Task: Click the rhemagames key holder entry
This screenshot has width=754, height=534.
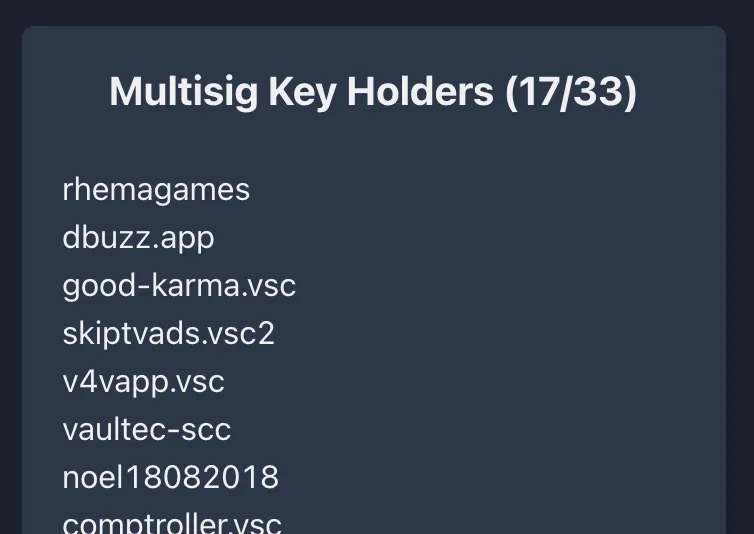Action: [156, 189]
